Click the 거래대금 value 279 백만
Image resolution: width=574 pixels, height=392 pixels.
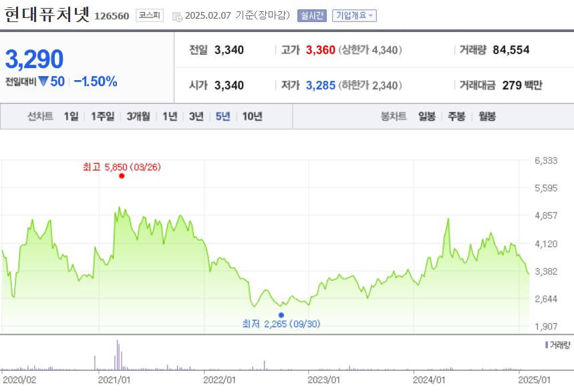pos(522,85)
